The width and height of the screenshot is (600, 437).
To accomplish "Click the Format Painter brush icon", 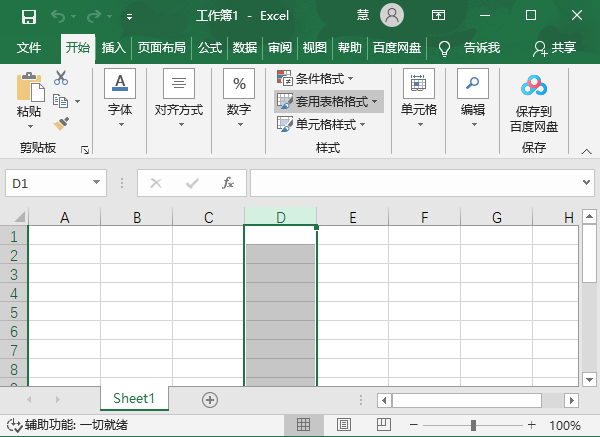I will tap(61, 123).
